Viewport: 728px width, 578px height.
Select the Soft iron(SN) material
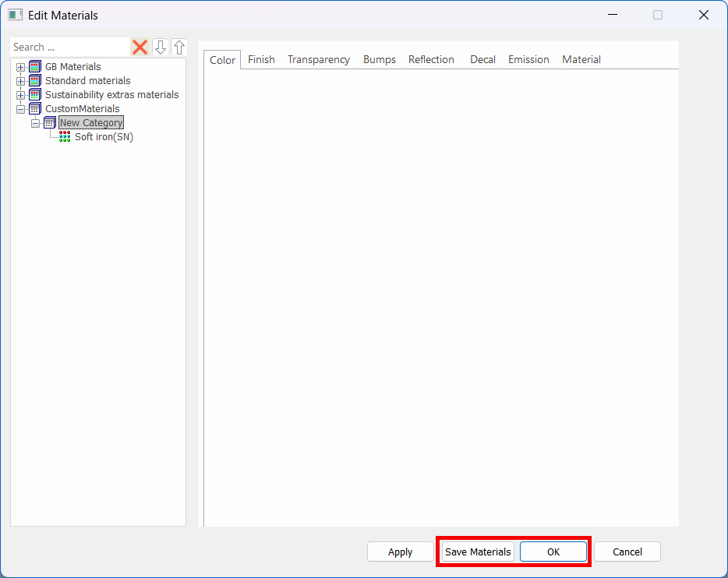[104, 137]
